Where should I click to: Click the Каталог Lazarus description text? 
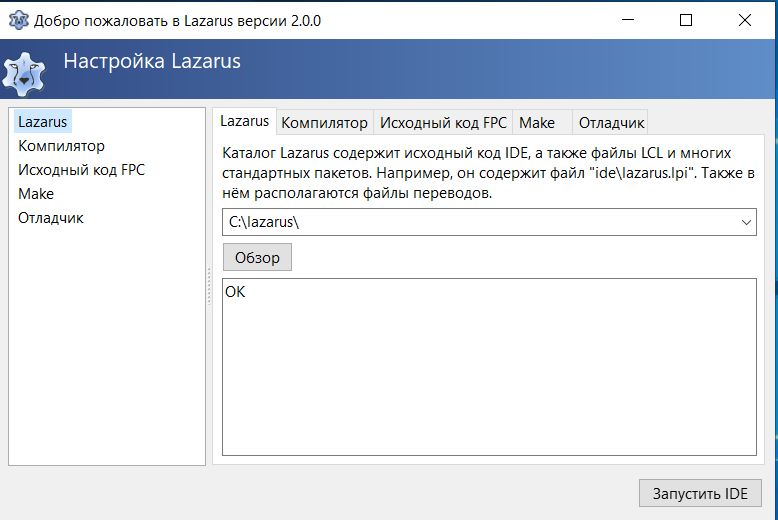click(x=488, y=173)
